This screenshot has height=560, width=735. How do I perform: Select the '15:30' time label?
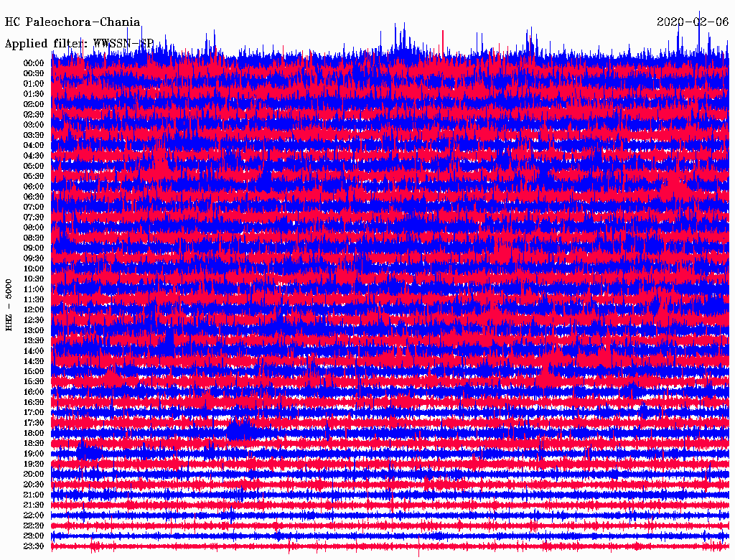point(34,381)
